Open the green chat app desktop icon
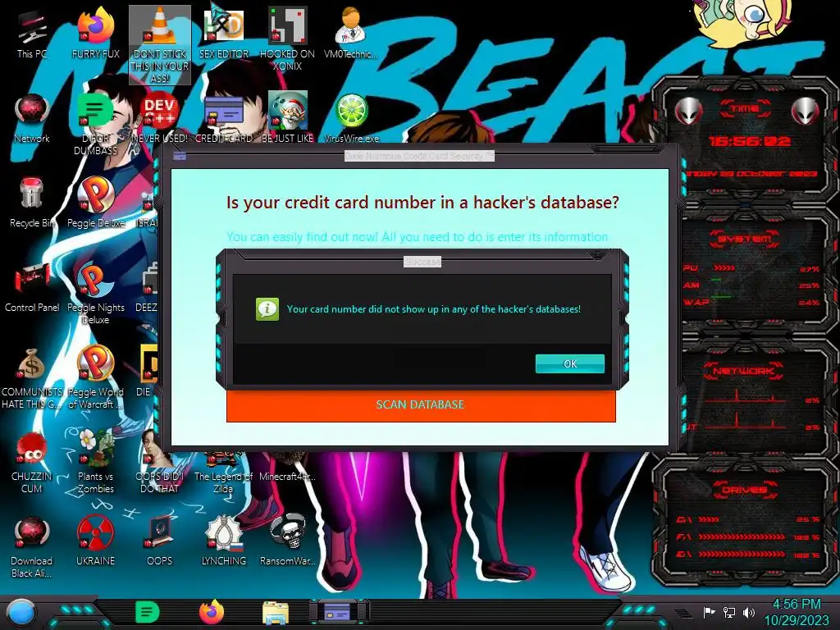840x630 pixels. point(95,123)
